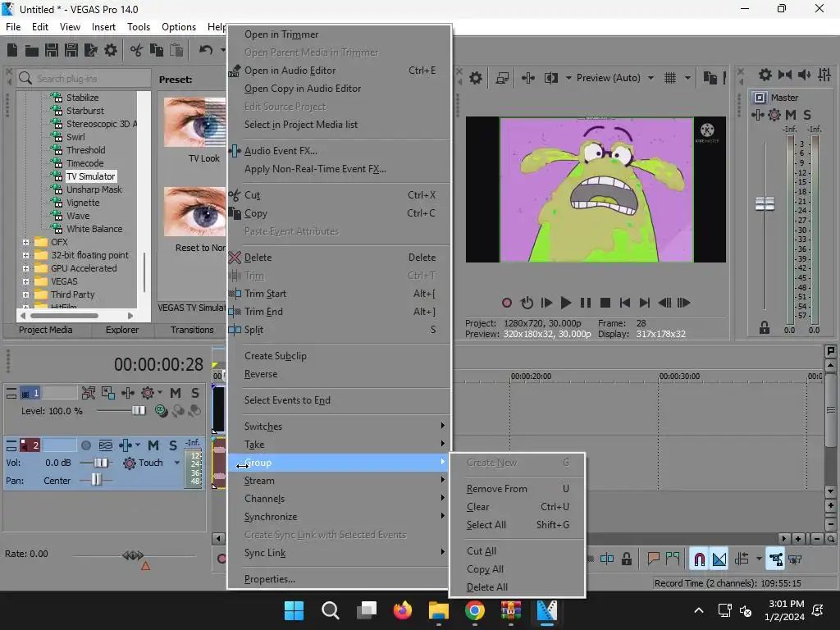Click the Stop button in preview
840x630 pixels.
(x=605, y=303)
